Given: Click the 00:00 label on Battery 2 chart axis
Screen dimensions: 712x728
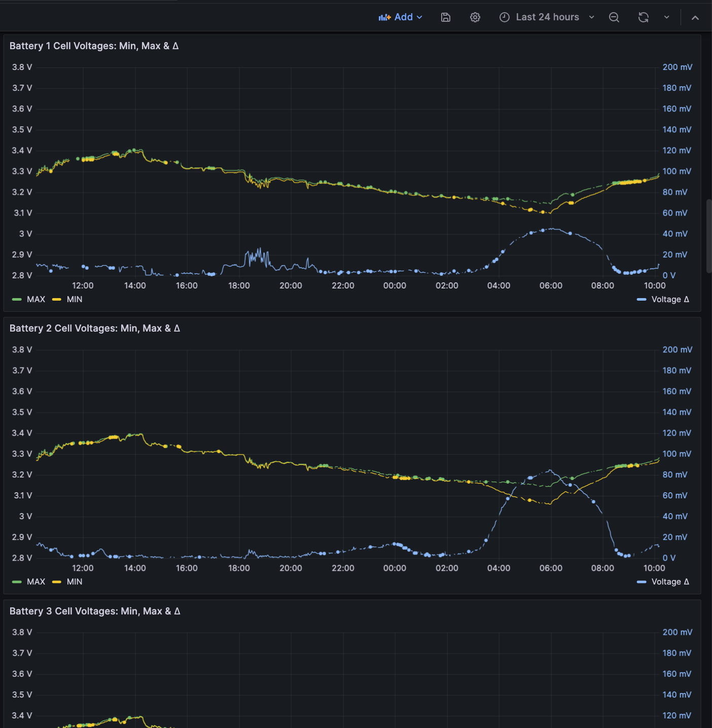Looking at the screenshot, I should coord(395,568).
